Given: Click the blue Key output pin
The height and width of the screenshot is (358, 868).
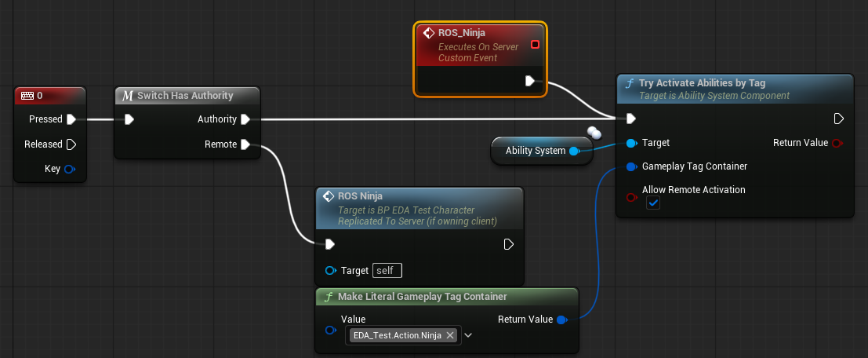Looking at the screenshot, I should click(70, 170).
